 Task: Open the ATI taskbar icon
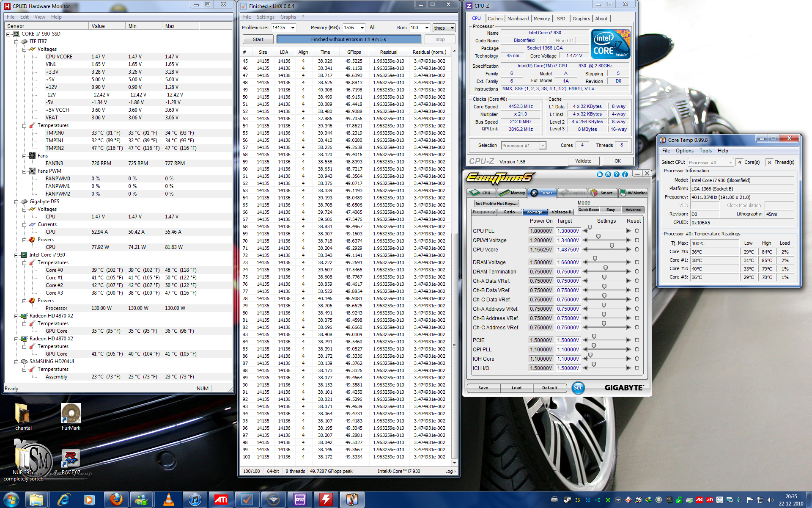click(221, 500)
